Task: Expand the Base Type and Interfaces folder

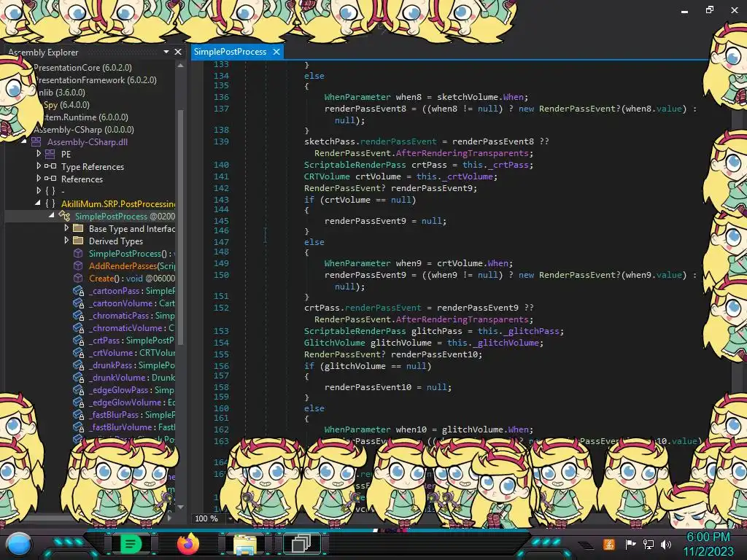Action: pos(66,228)
